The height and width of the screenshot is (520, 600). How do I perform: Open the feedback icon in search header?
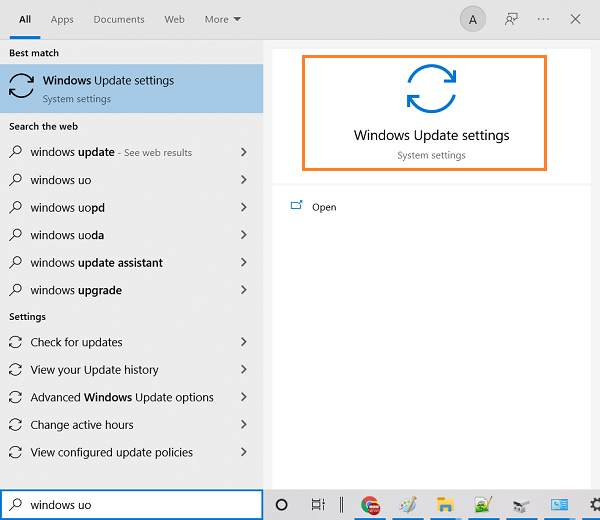point(511,19)
